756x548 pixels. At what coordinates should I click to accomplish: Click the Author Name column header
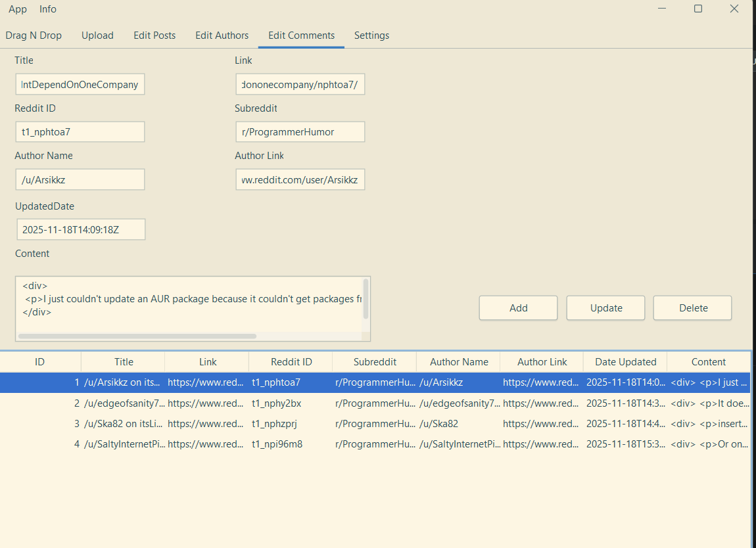coord(458,362)
